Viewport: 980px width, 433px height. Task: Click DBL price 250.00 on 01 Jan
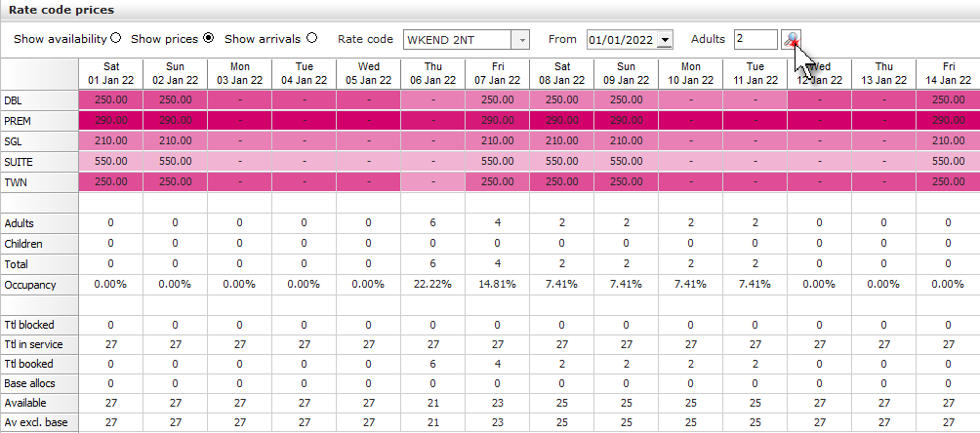(111, 100)
